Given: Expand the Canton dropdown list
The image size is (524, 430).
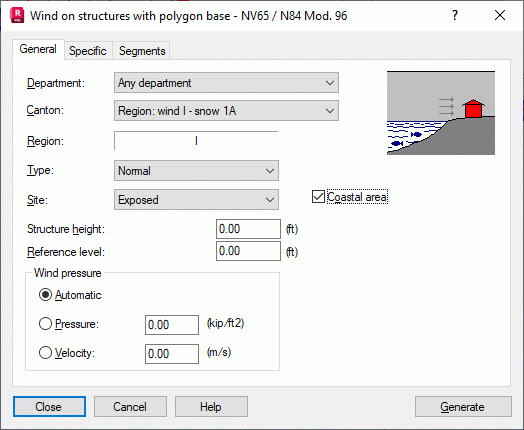Looking at the screenshot, I should (x=226, y=111).
